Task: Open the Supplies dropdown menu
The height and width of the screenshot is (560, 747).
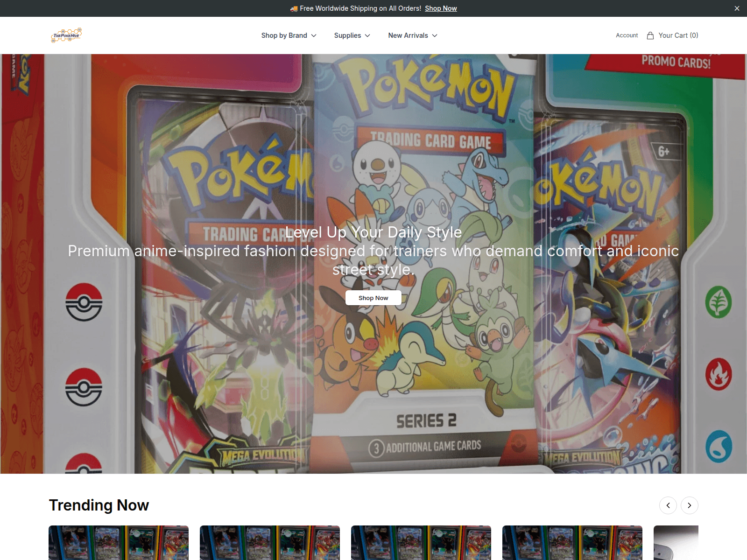Action: [352, 35]
